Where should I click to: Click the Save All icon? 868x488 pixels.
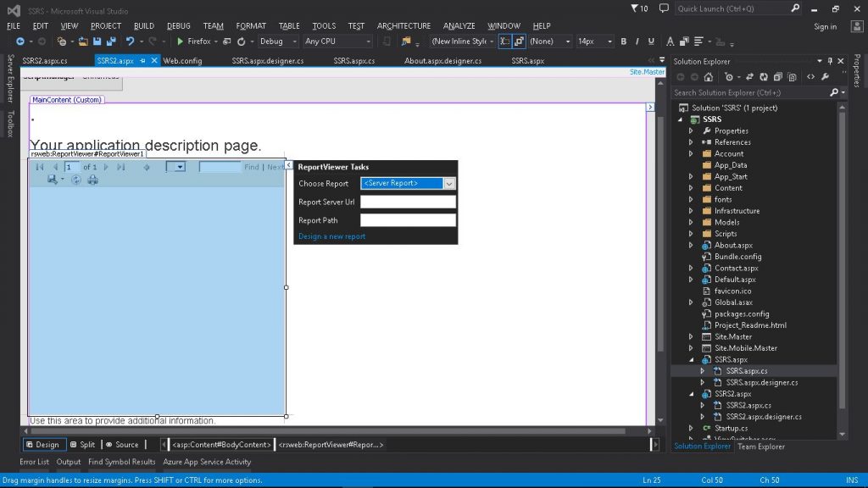click(111, 42)
